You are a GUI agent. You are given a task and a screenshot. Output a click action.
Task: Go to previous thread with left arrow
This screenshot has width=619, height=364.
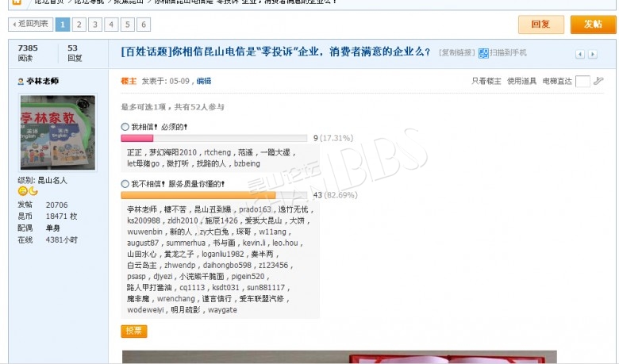[581, 54]
